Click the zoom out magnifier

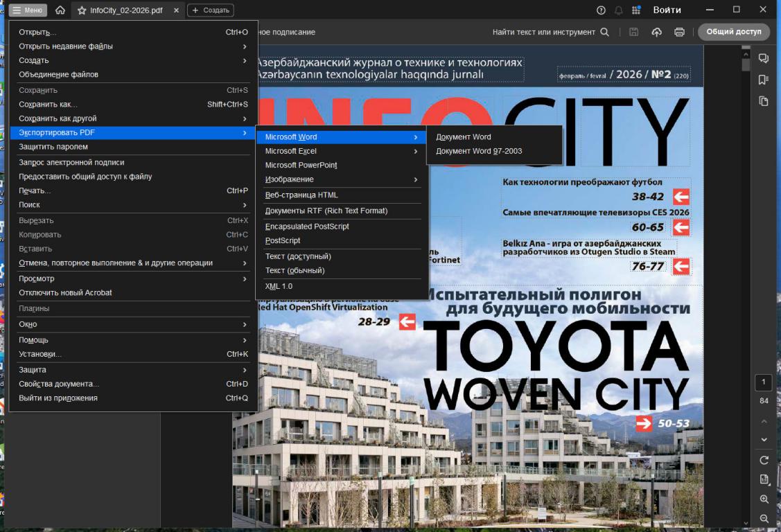[764, 518]
